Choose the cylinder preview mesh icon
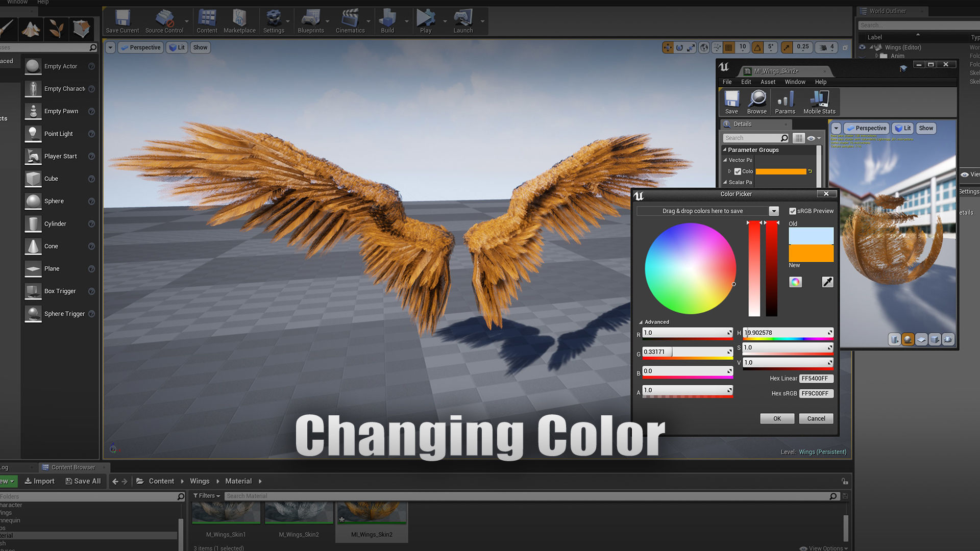Image resolution: width=980 pixels, height=551 pixels. point(894,339)
